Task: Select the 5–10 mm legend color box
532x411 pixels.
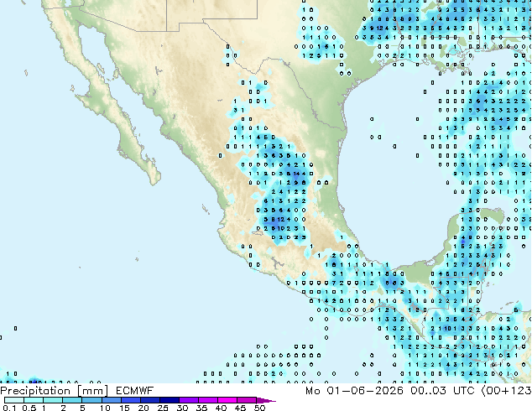Action: pyautogui.click(x=91, y=400)
